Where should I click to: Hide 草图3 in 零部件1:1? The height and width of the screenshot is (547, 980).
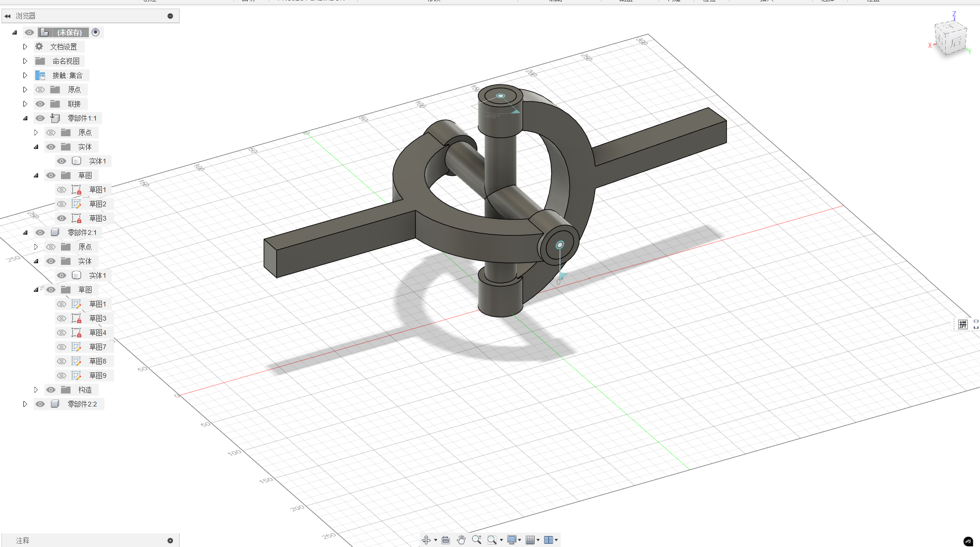click(x=61, y=218)
